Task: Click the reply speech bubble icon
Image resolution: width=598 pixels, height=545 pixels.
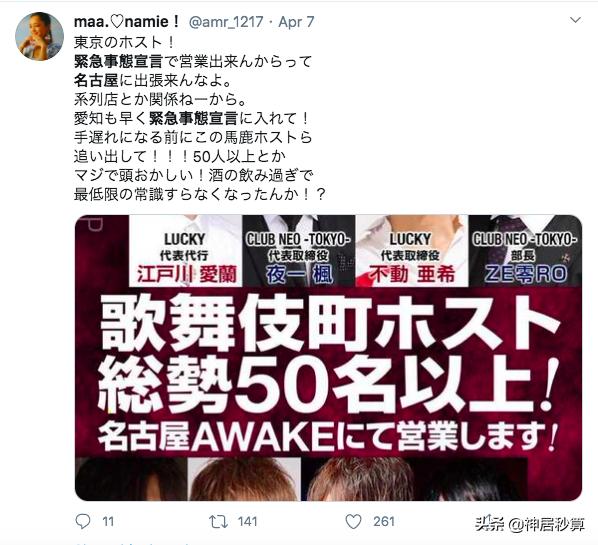Action: click(83, 521)
